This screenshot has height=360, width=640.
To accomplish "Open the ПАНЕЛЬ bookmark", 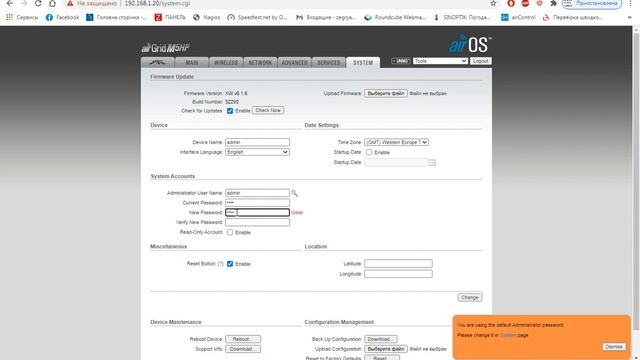I will pos(170,18).
